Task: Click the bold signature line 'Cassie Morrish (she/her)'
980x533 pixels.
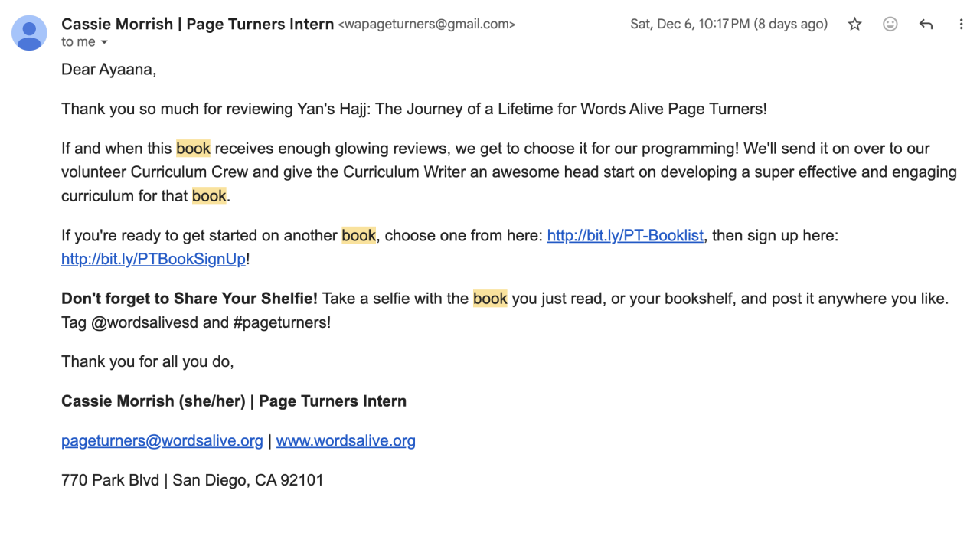Action: (x=153, y=401)
